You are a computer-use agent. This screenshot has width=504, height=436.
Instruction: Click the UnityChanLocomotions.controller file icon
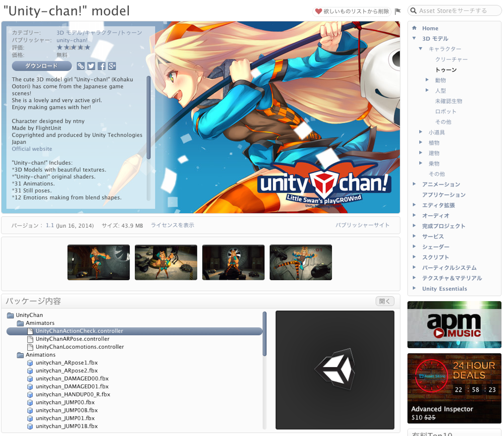[x=30, y=347]
